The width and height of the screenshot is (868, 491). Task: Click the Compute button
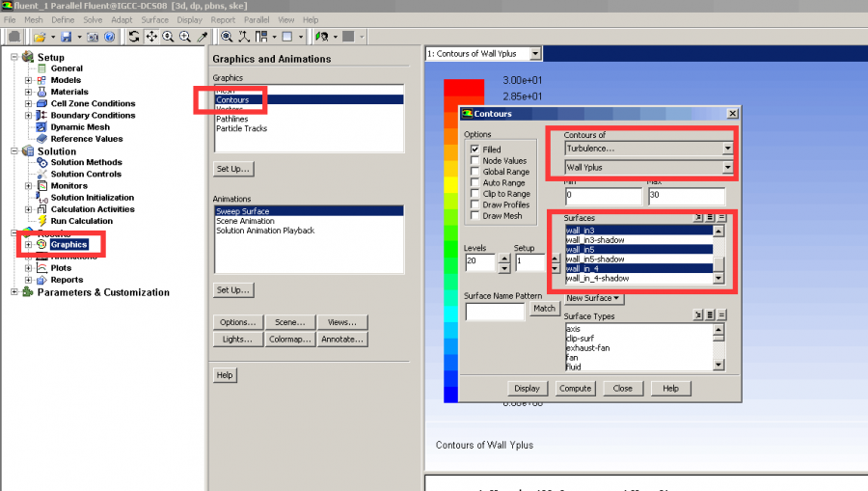point(576,388)
